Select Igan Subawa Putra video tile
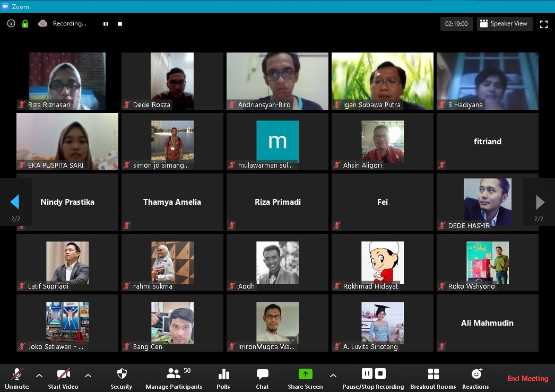555x392 pixels. pos(383,81)
